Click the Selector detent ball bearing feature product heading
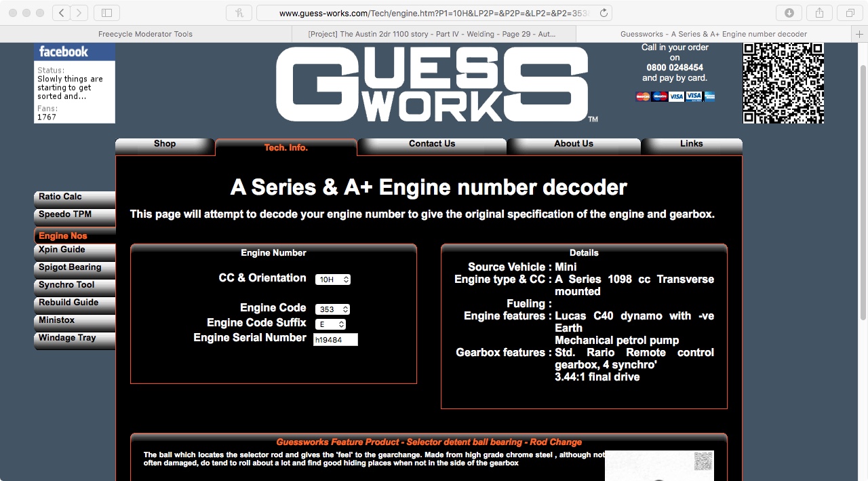The image size is (868, 481). 429,442
